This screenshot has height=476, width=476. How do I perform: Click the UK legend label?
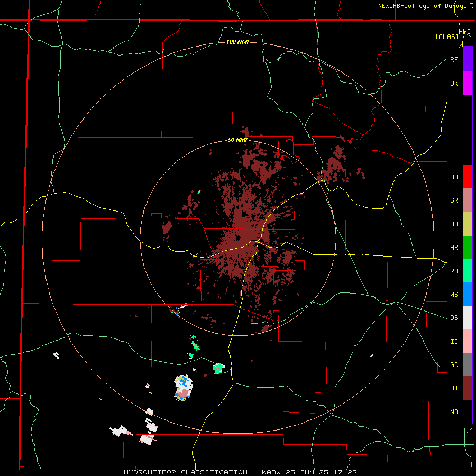(454, 83)
